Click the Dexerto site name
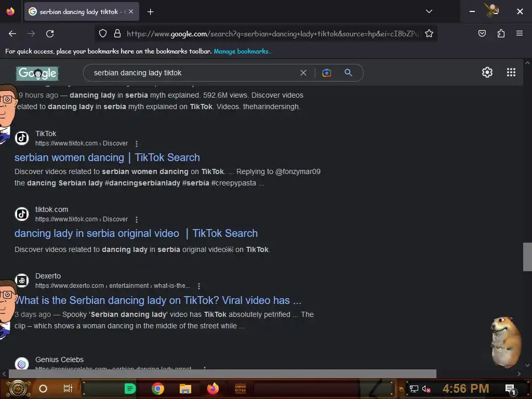532x399 pixels. tap(48, 276)
